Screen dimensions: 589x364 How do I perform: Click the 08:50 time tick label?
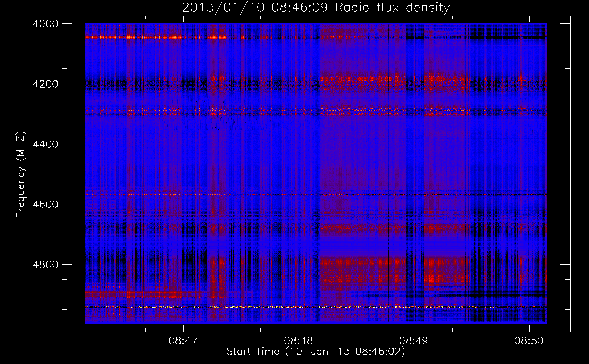529,341
